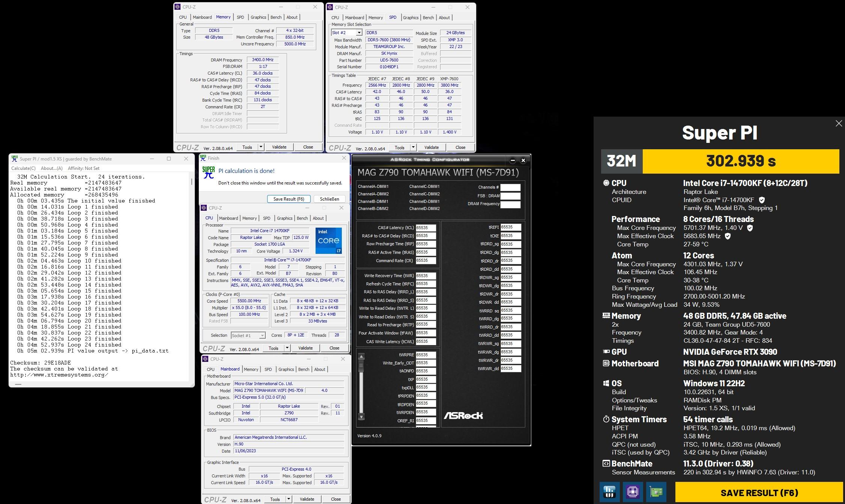This screenshot has height=504, width=845.
Task: Switch to Graphics tab in CPU-Z Memory window
Action: 258,17
